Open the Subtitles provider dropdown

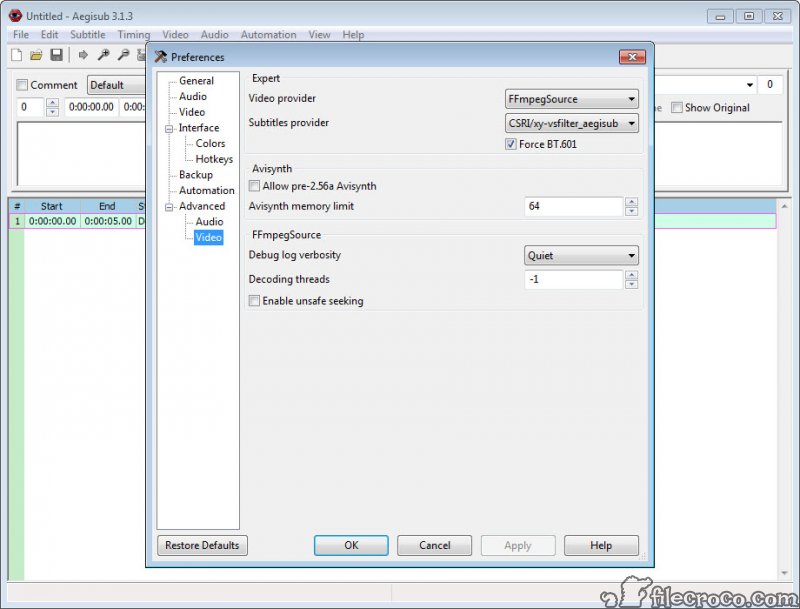pyautogui.click(x=571, y=123)
